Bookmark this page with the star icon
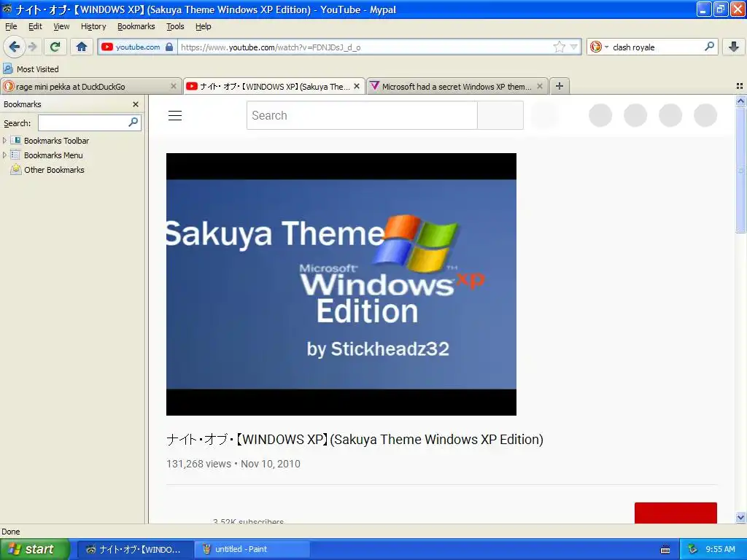This screenshot has height=560, width=747. (559, 47)
